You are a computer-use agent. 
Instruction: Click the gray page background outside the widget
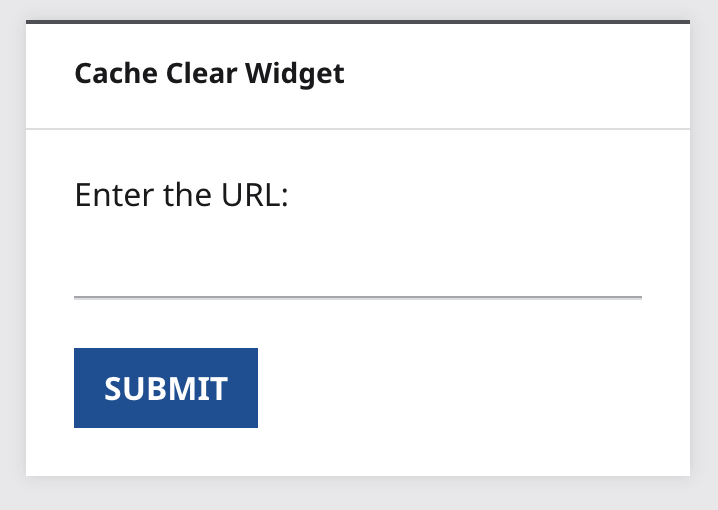click(358, 494)
